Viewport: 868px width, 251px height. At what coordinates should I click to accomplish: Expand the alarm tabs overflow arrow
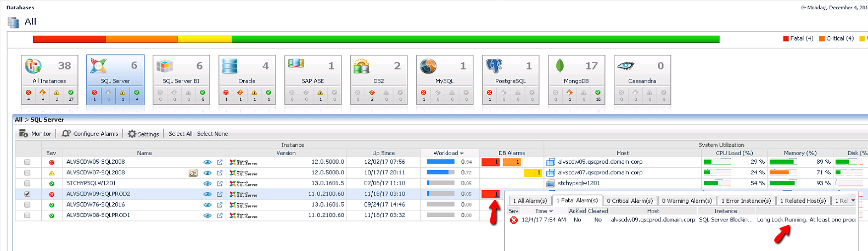pyautogui.click(x=853, y=201)
